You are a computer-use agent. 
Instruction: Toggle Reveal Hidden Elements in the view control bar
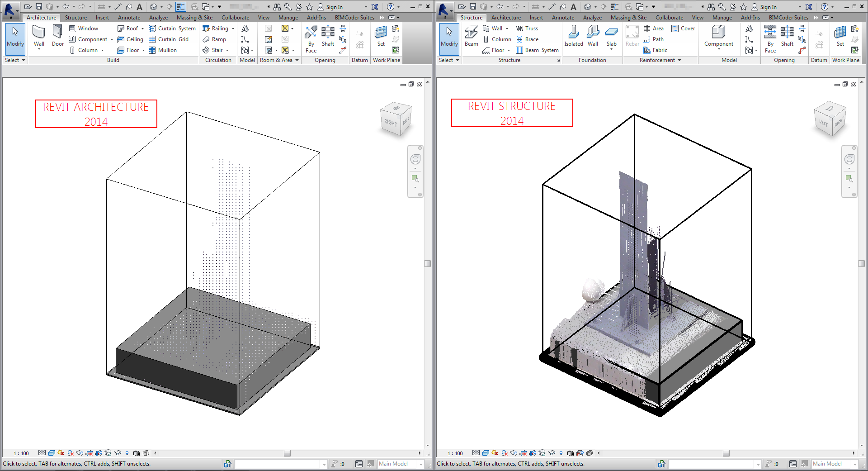click(127, 453)
